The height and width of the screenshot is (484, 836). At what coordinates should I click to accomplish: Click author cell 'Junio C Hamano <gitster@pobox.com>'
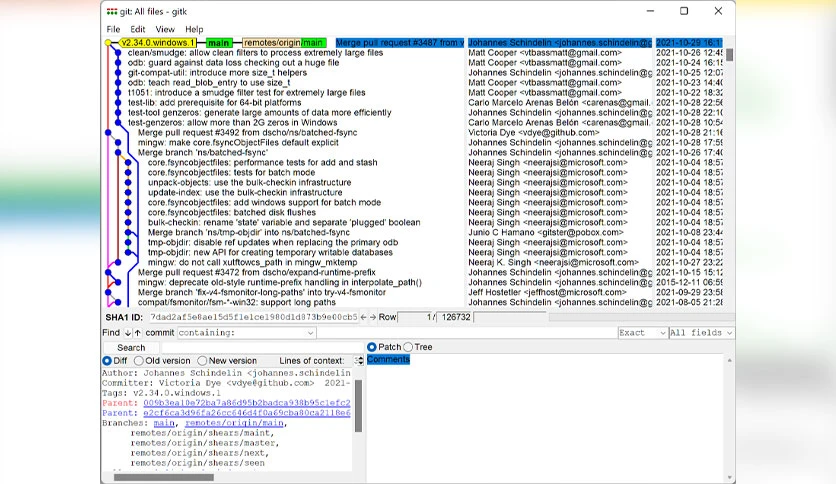(546, 232)
